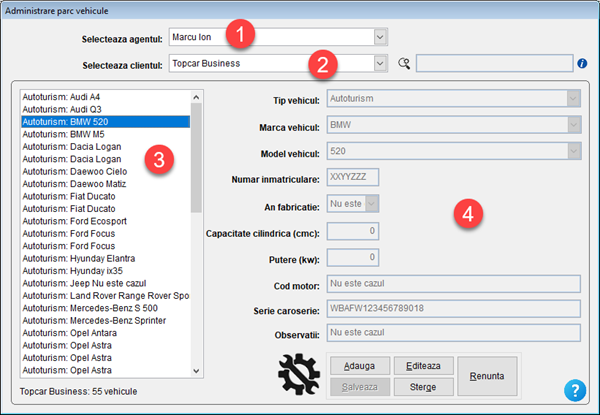Open help with the blue question mark icon

coord(574,390)
